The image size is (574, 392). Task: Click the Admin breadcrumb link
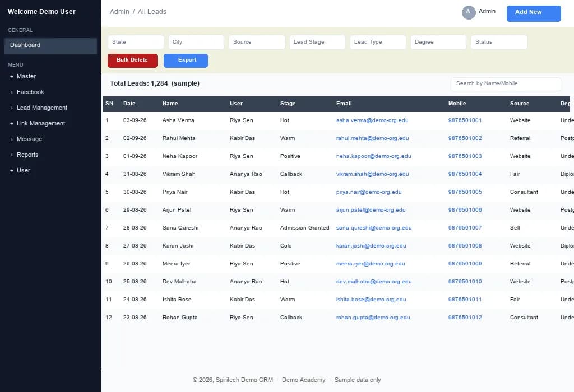pos(119,12)
